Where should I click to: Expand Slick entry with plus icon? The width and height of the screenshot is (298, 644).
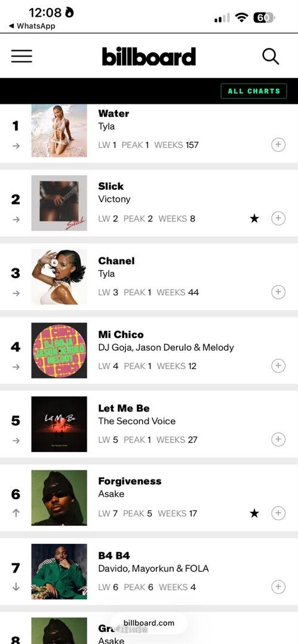278,218
